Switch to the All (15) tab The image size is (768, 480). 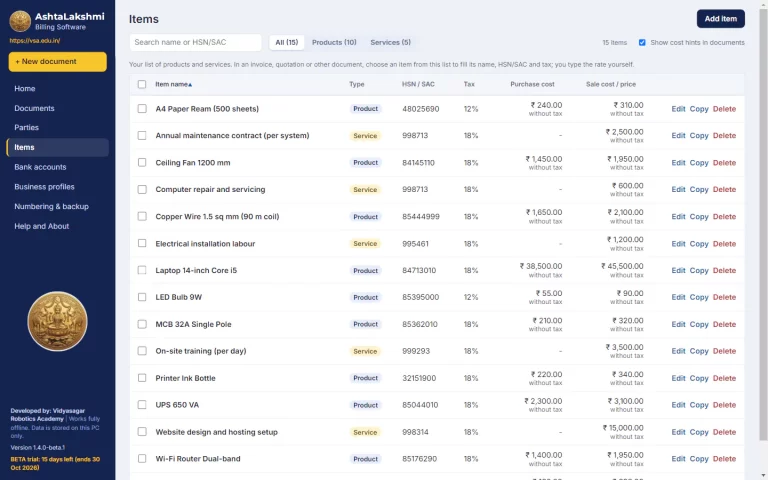(x=287, y=43)
